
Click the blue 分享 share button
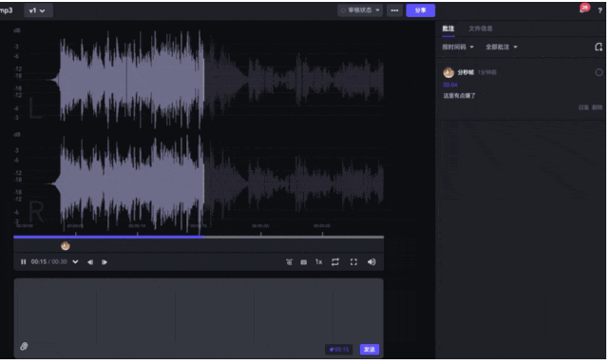point(420,10)
